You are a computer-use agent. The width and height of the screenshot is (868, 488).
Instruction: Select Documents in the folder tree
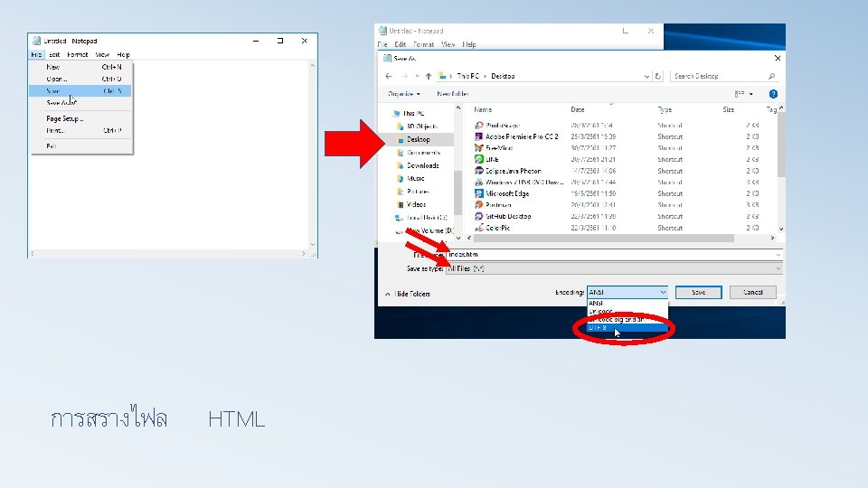click(423, 153)
